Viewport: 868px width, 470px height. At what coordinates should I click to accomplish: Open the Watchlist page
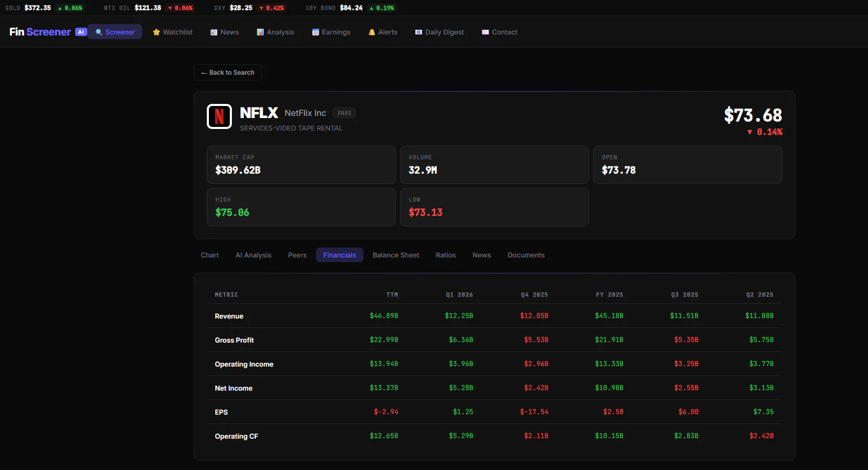coord(172,32)
